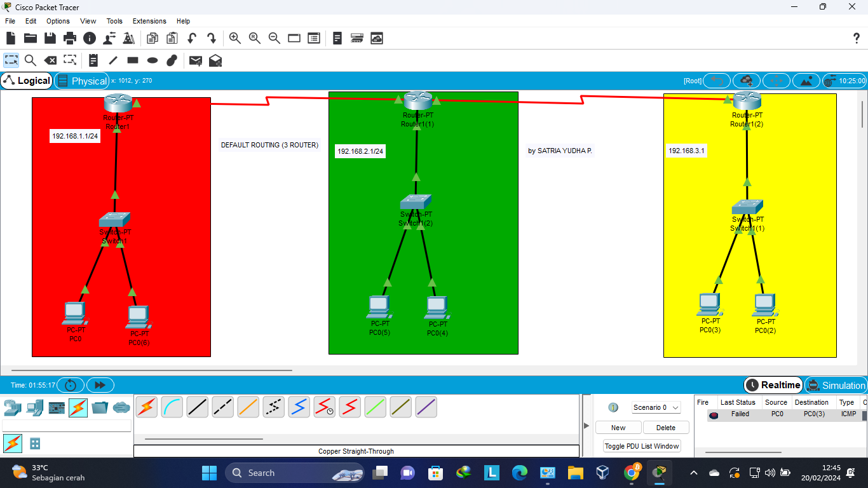Switch to Simulation mode
The image size is (868, 488).
pos(836,385)
